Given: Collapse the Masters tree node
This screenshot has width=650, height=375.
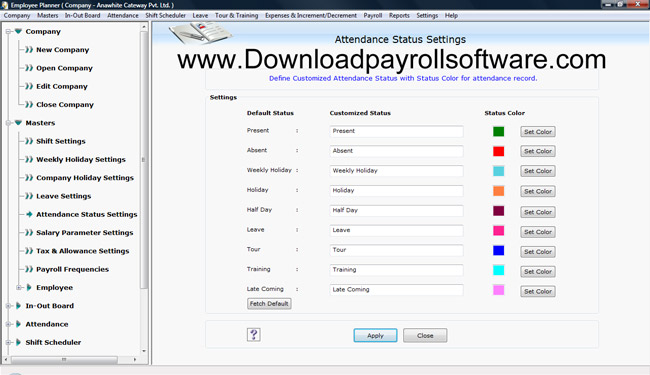Looking at the screenshot, I should tap(8, 123).
